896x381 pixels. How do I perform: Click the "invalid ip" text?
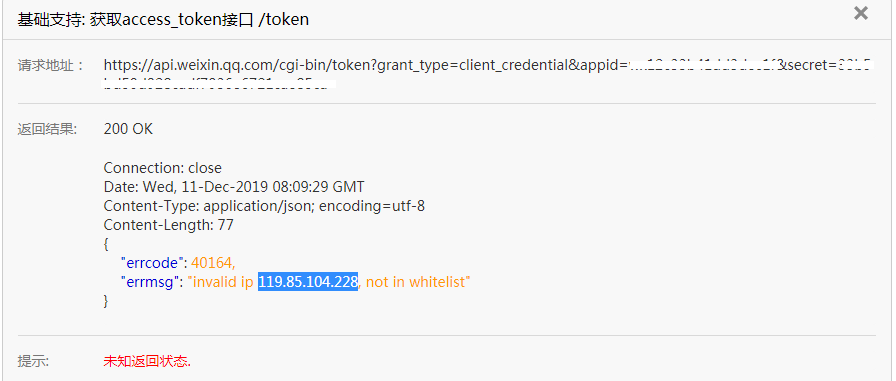click(221, 282)
